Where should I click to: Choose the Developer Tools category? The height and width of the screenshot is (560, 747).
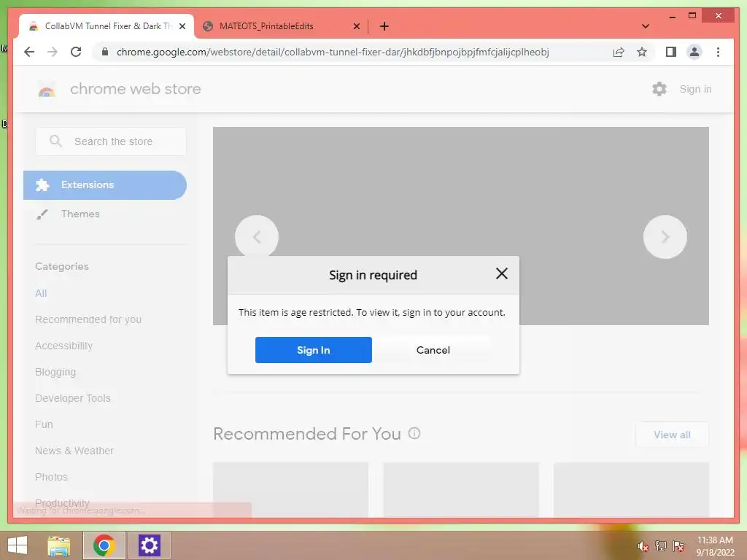click(x=73, y=398)
